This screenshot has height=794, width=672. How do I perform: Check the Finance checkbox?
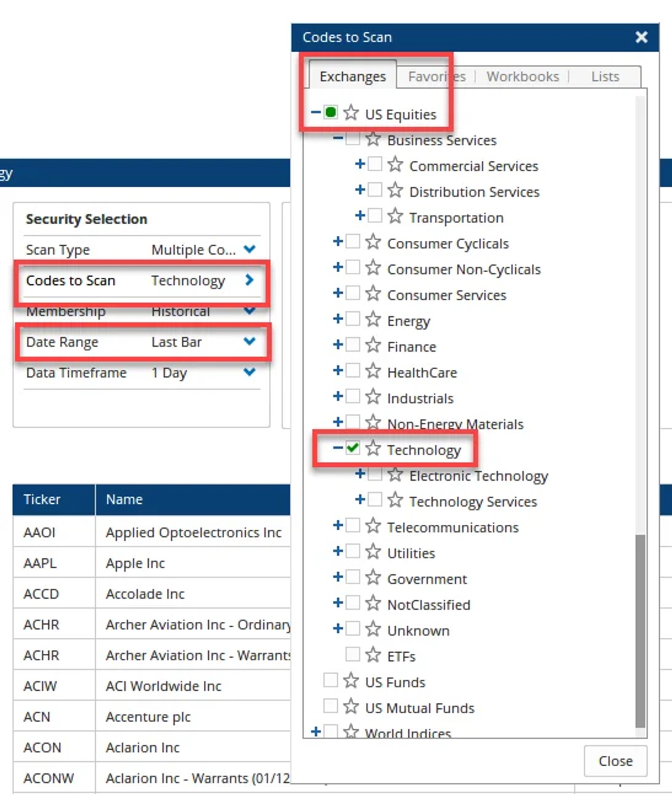(353, 345)
